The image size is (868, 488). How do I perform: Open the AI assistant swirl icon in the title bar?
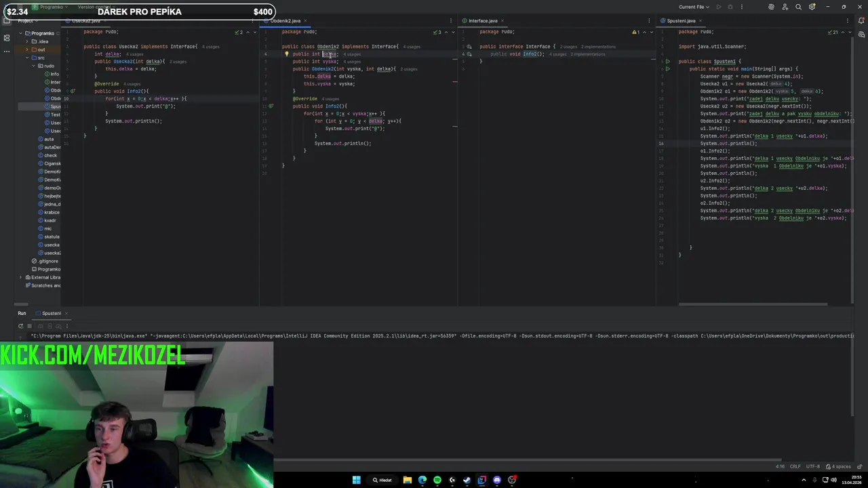click(771, 7)
